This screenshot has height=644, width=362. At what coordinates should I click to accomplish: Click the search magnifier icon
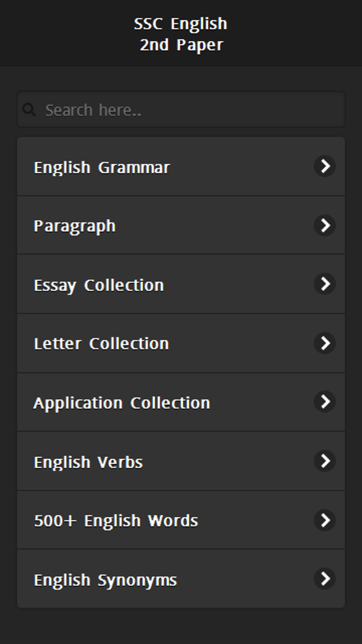[29, 110]
